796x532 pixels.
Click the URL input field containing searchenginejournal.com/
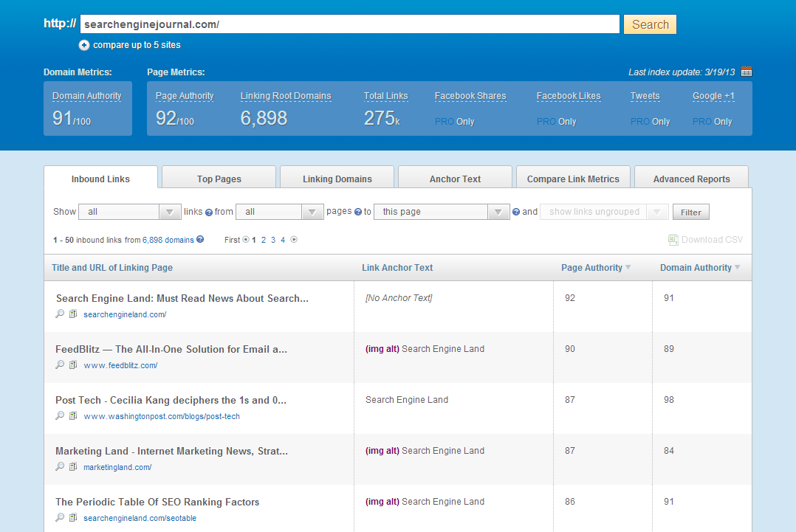pyautogui.click(x=350, y=24)
